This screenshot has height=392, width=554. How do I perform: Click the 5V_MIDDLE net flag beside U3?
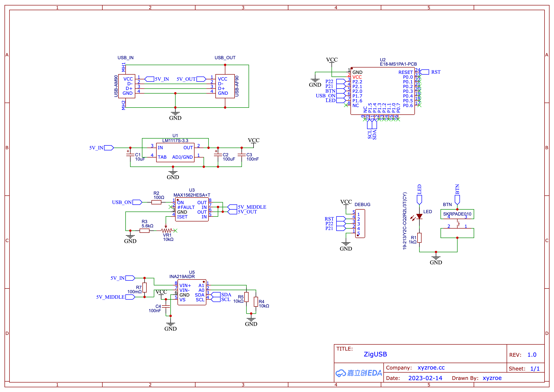click(x=232, y=207)
